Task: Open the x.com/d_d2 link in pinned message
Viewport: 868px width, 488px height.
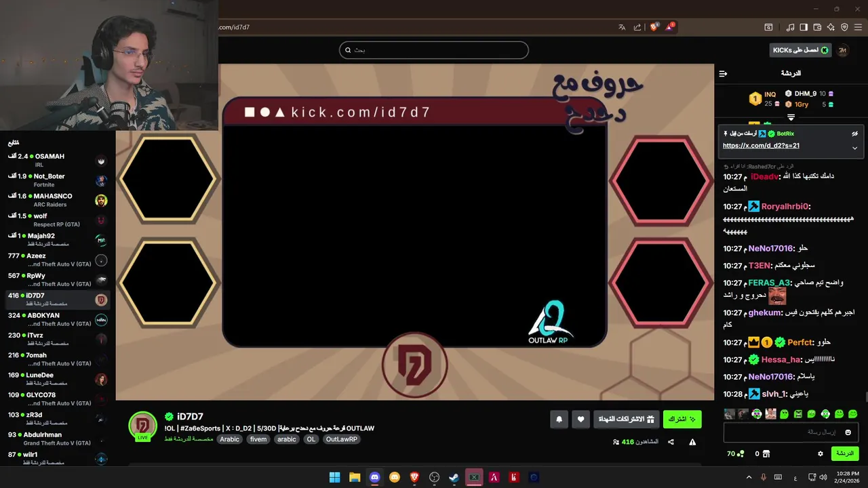Action: pos(761,146)
